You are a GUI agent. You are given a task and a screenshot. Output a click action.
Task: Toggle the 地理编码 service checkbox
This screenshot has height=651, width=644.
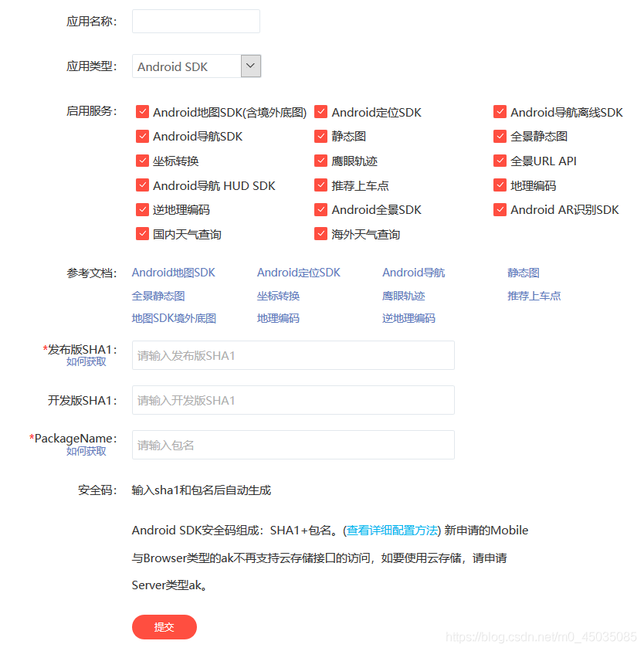pos(500,185)
